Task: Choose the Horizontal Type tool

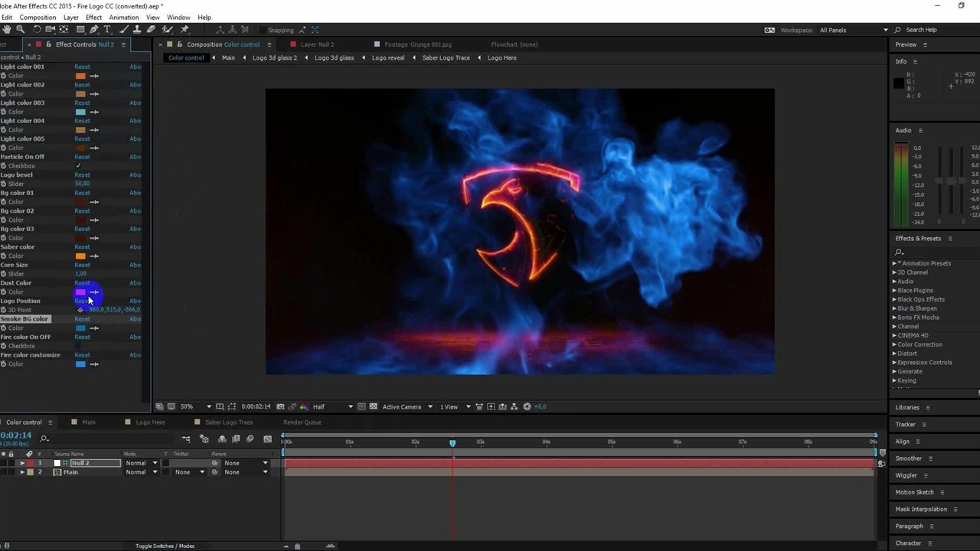Action: (107, 30)
